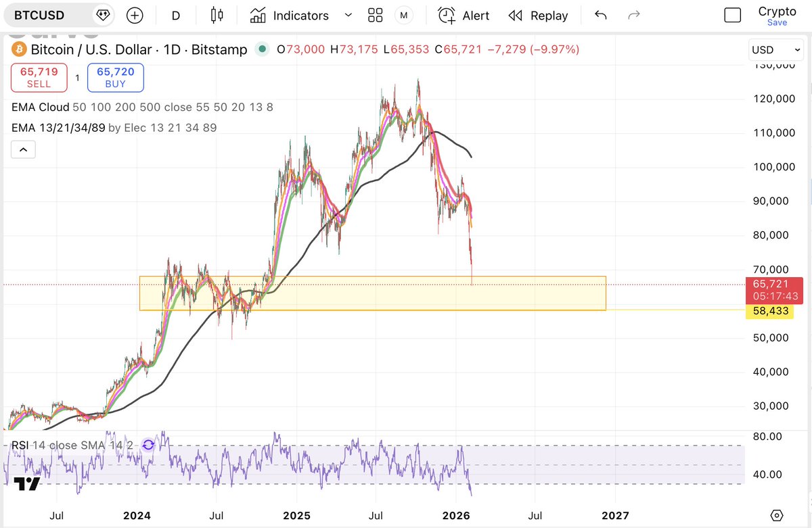Click the 2026 label on time axis
The height and width of the screenshot is (528, 812).
455,515
